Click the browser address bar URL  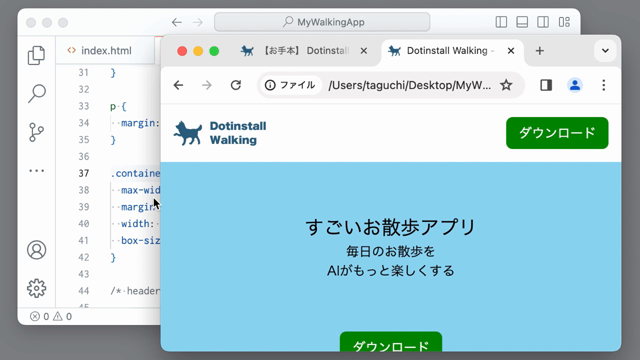coord(410,85)
